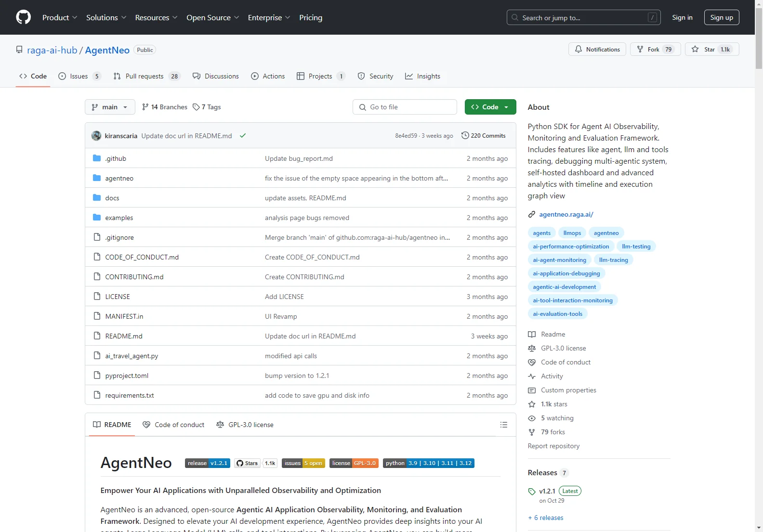Select the GPL-3.0 license README tab

[245, 425]
